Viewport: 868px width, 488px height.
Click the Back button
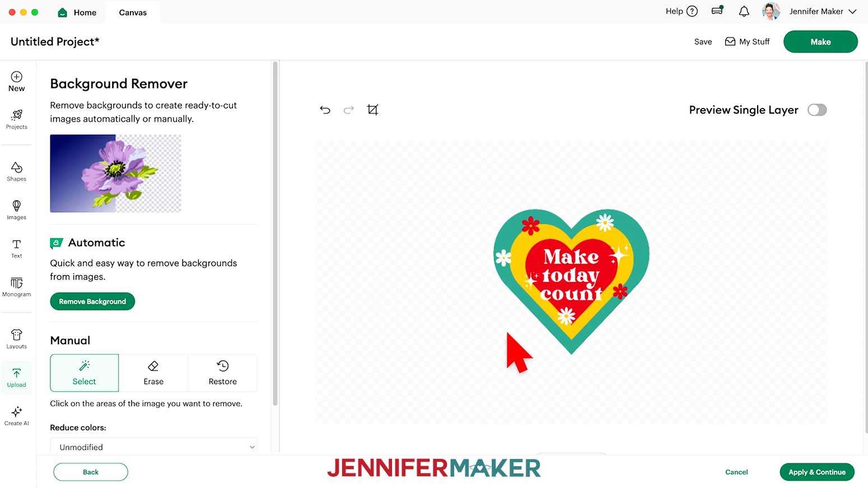pos(91,472)
